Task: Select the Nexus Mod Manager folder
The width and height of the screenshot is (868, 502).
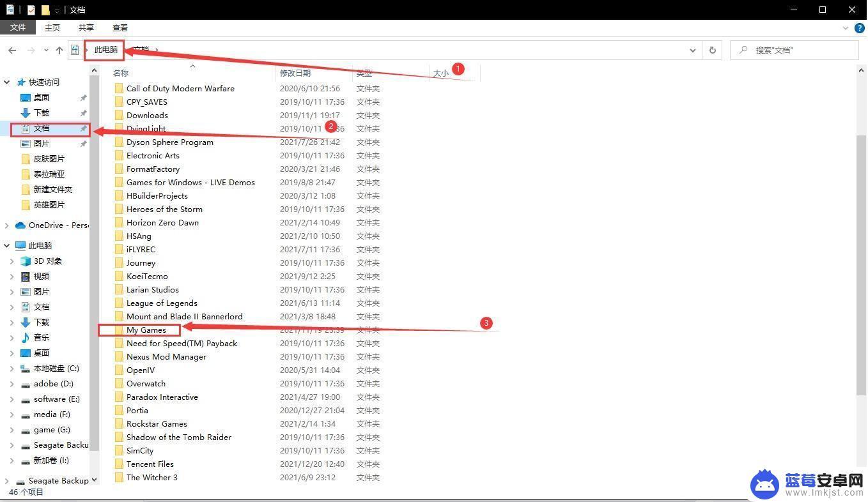Action: pyautogui.click(x=166, y=357)
